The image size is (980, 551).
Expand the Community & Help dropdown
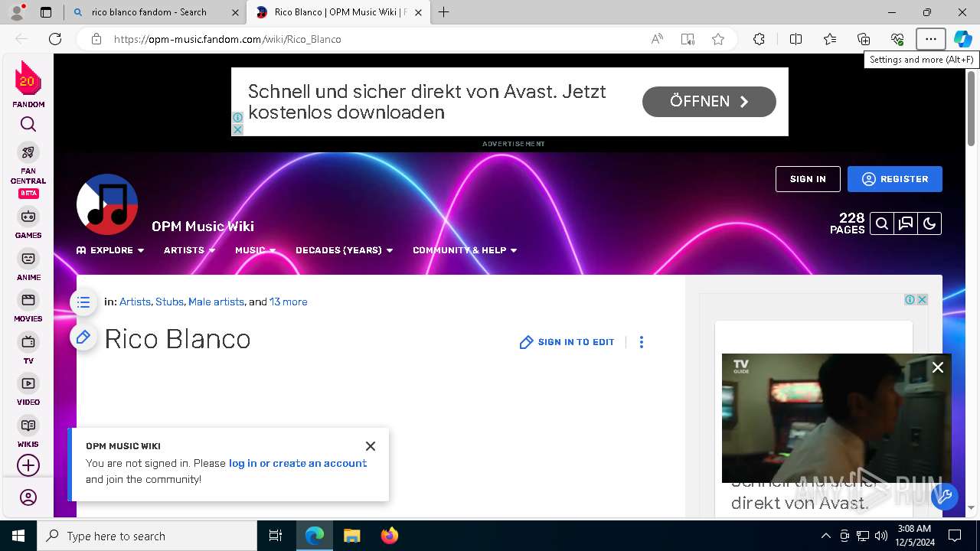465,250
